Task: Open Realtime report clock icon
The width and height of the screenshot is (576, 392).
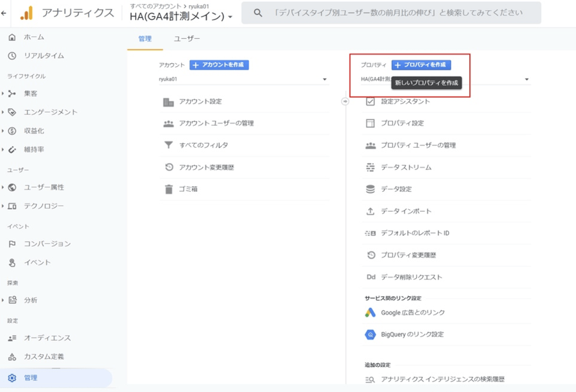Action: (x=12, y=56)
